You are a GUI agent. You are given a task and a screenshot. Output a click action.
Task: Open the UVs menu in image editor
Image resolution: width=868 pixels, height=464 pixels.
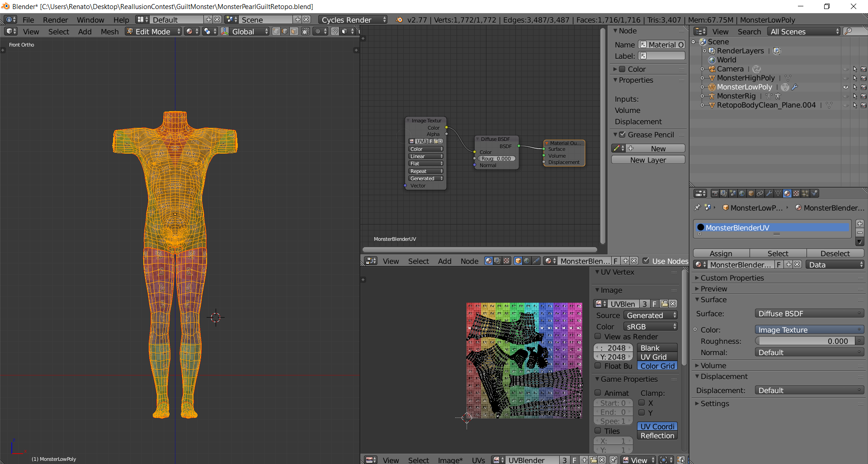(478, 460)
